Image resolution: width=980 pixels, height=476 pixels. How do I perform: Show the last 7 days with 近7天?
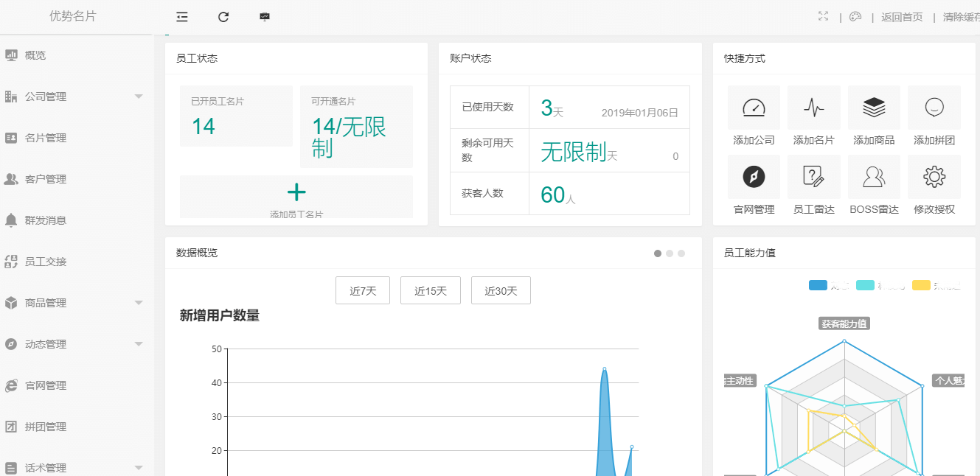[363, 290]
